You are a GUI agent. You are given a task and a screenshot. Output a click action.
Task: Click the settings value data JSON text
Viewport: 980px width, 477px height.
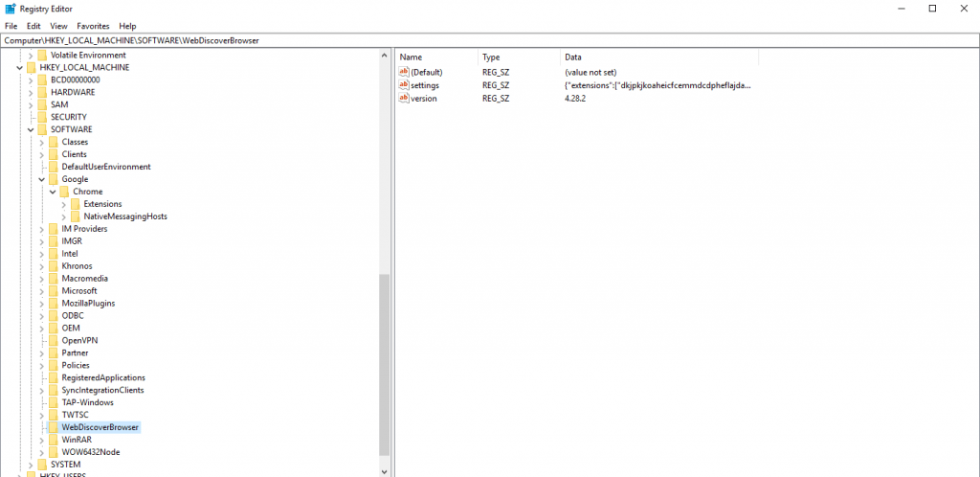[x=657, y=85]
